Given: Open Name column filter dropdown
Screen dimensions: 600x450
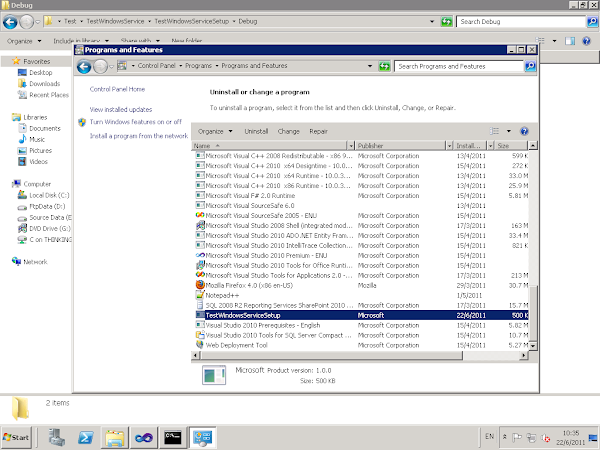Looking at the screenshot, I should coord(351,146).
